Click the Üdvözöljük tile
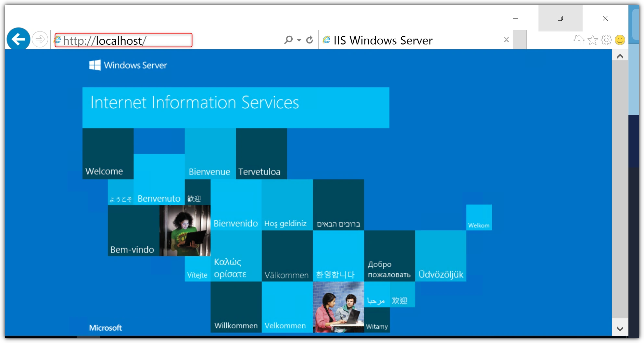 [x=441, y=256]
